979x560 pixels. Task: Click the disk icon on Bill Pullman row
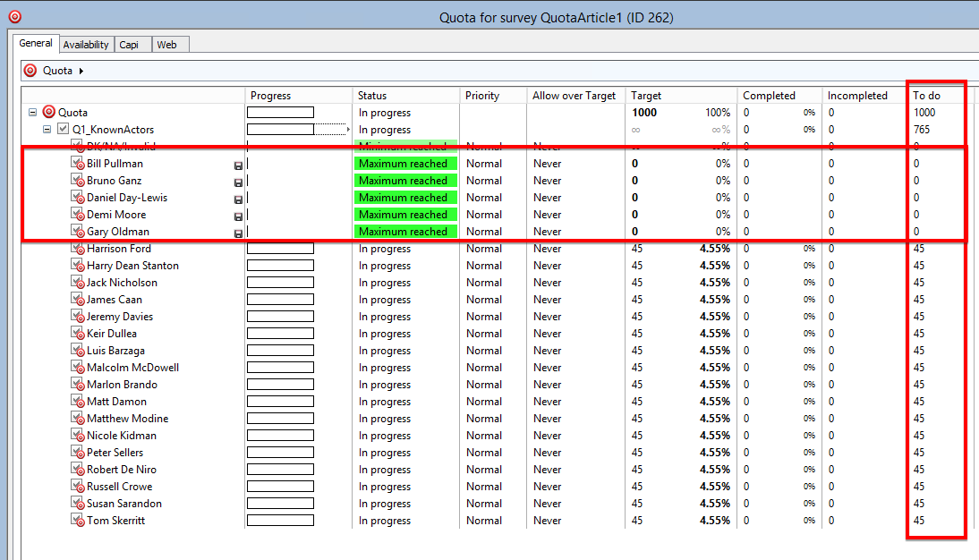[238, 166]
